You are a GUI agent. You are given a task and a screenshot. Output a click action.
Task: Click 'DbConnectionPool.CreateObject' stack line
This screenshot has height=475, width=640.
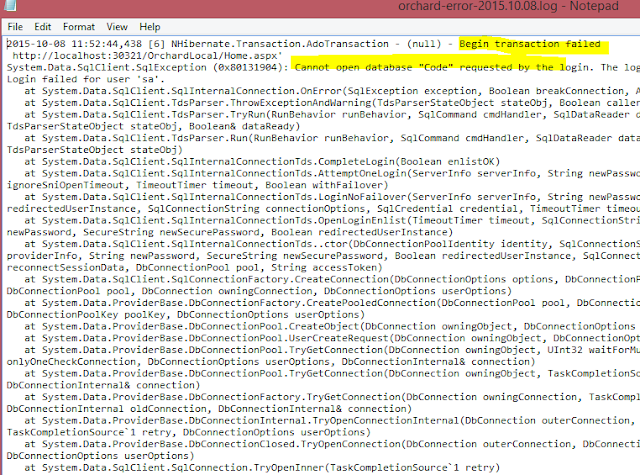332,326
